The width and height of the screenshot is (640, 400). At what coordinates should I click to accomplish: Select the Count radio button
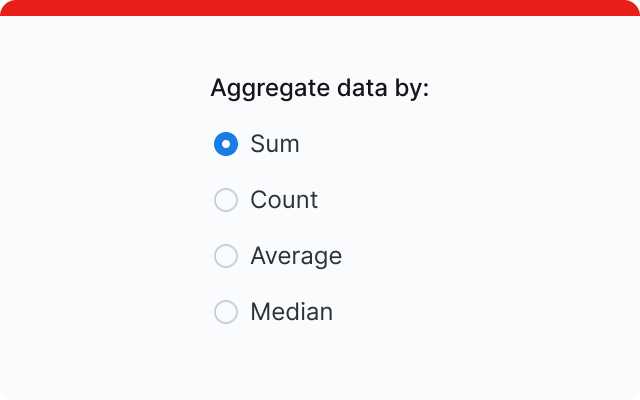(226, 200)
